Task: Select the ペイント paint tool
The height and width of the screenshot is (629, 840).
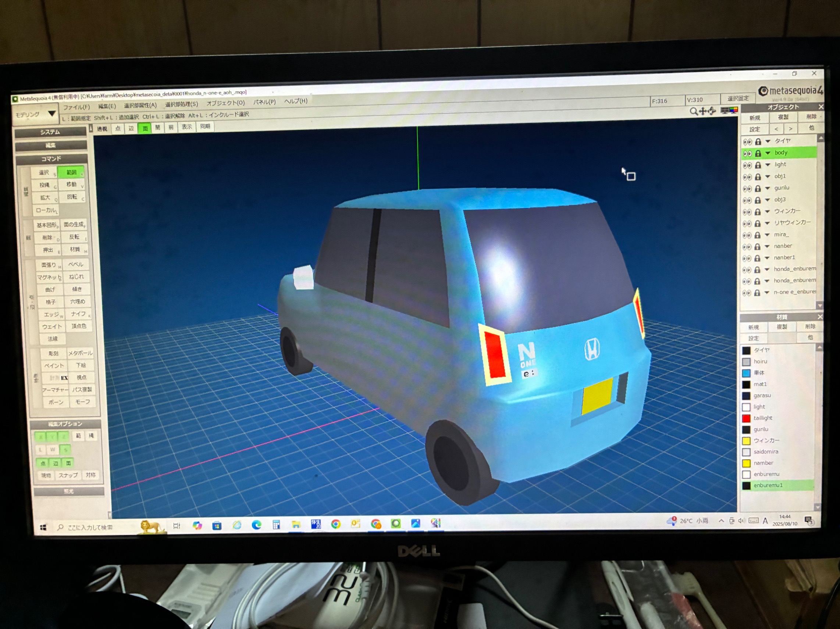Action: pos(54,365)
